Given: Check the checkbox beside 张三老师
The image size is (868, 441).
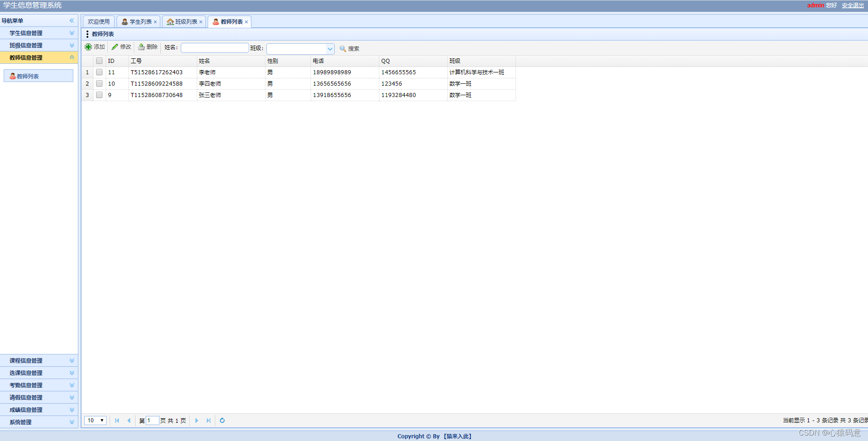Looking at the screenshot, I should (x=99, y=95).
